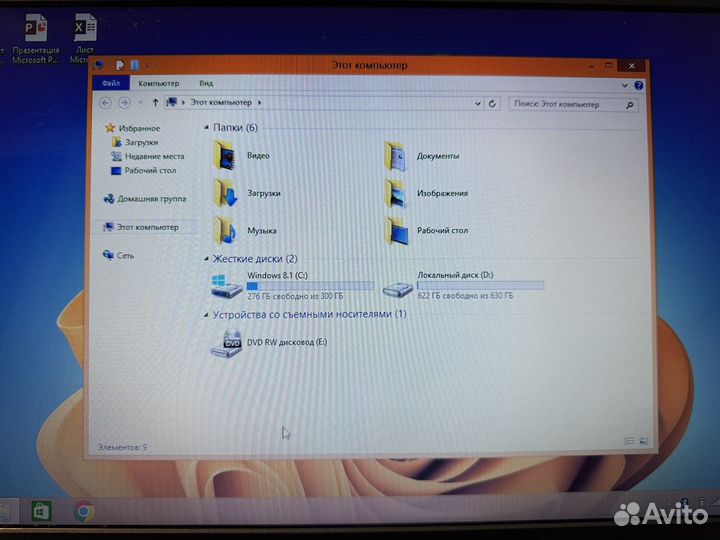The image size is (720, 540).
Task: Click the Домашняя группа icon in sidebar
Action: click(x=109, y=199)
